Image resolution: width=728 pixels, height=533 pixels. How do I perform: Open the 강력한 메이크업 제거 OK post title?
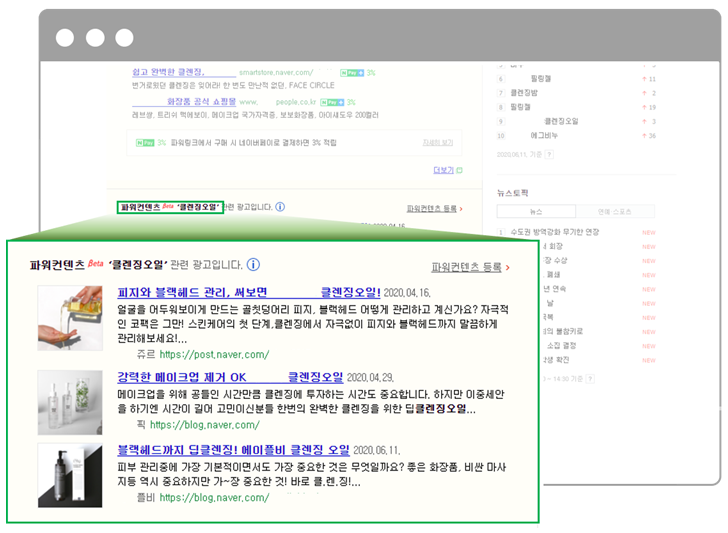click(x=230, y=377)
